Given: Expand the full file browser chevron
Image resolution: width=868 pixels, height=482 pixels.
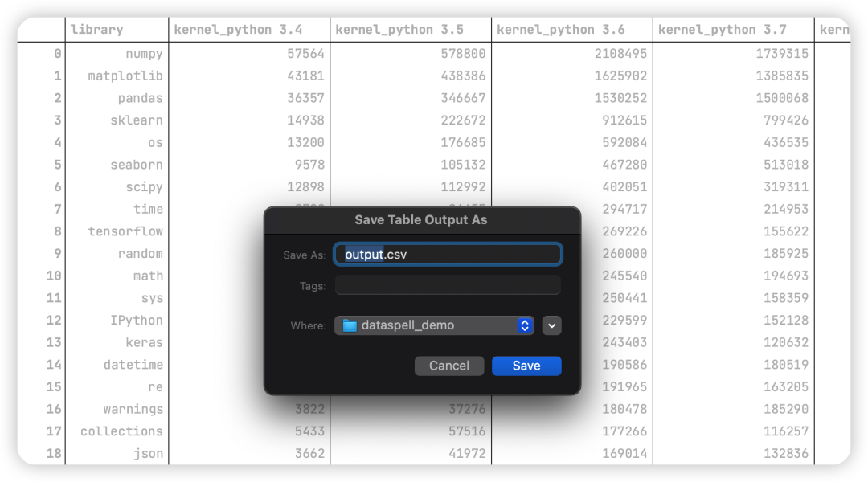Looking at the screenshot, I should coord(552,325).
